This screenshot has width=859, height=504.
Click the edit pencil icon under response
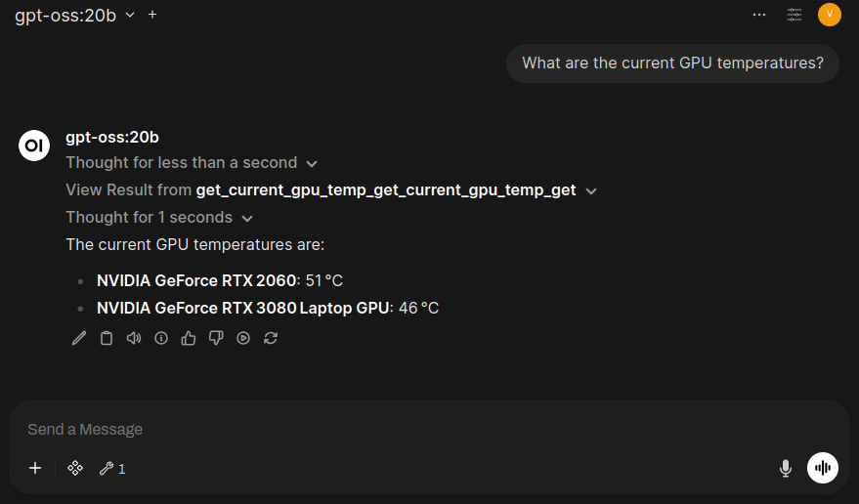coord(79,338)
